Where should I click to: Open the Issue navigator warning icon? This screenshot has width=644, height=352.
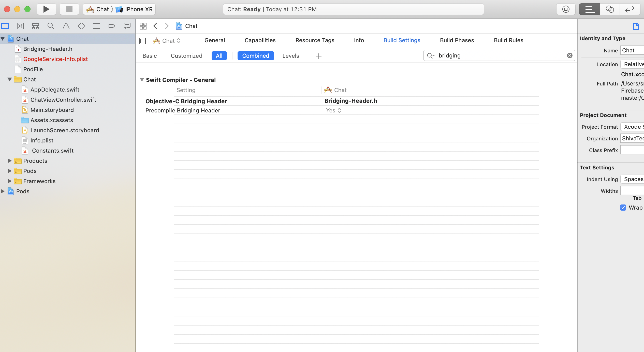[66, 26]
